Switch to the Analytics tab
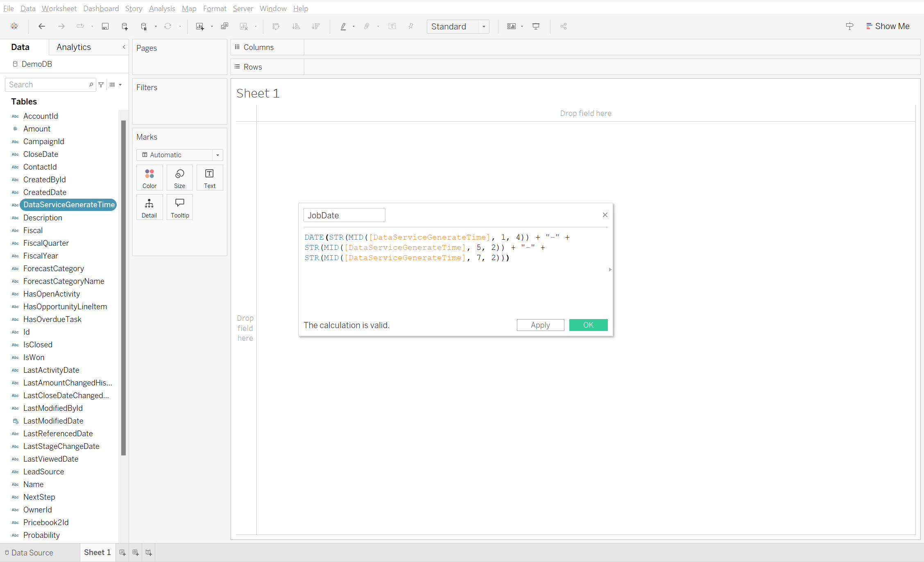 (74, 47)
